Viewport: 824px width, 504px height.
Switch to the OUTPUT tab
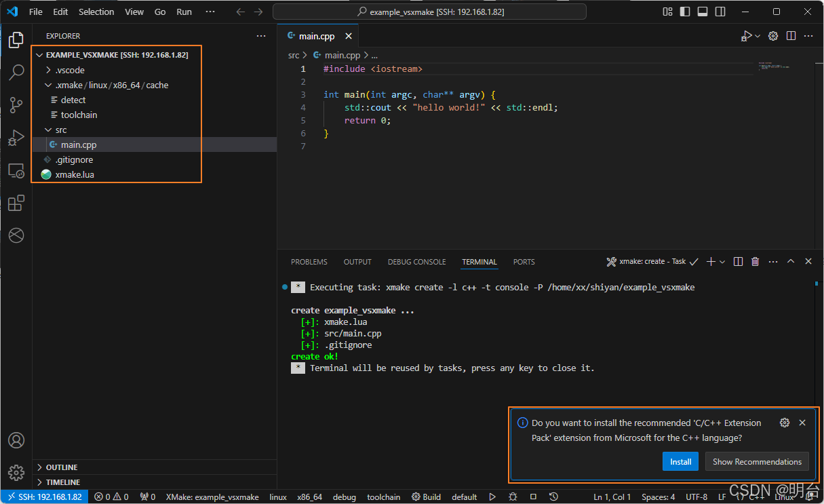coord(357,262)
